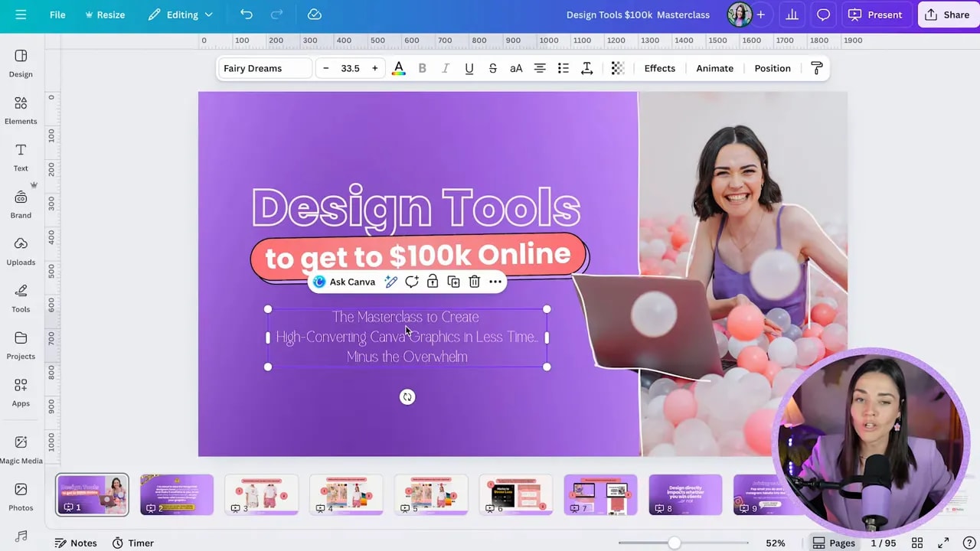
Task: Select the Text tool from the sidebar
Action: [21, 155]
